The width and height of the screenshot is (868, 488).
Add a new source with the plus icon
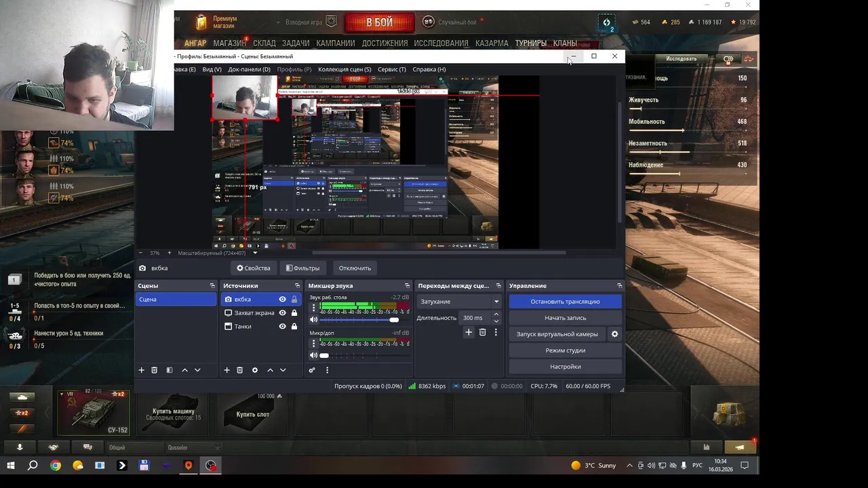pos(227,370)
